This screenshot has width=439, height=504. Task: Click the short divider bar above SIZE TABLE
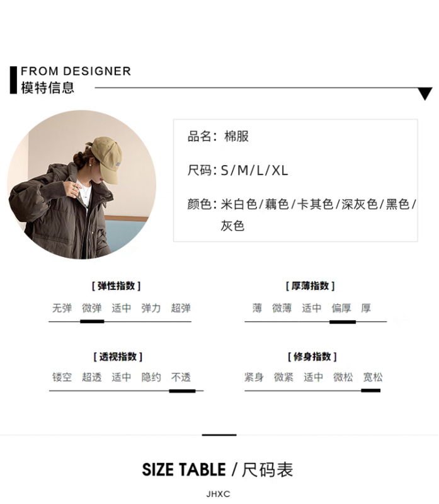(219, 435)
